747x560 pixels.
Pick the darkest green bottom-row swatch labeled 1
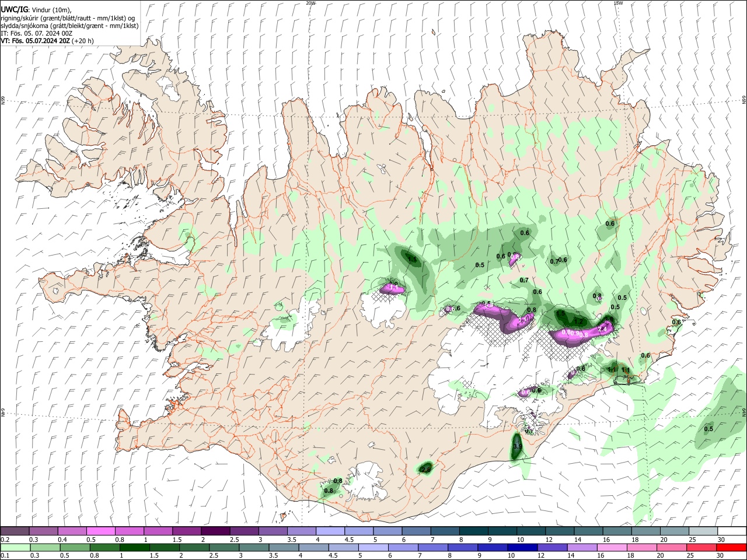tap(134, 547)
